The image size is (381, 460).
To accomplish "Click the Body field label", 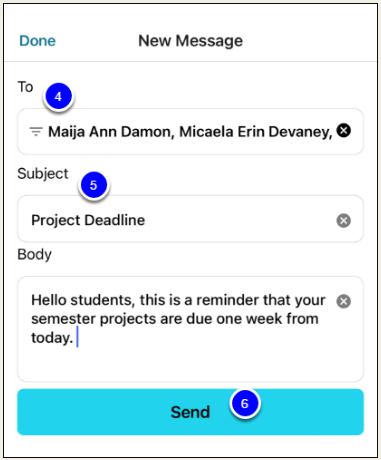I will (x=34, y=254).
